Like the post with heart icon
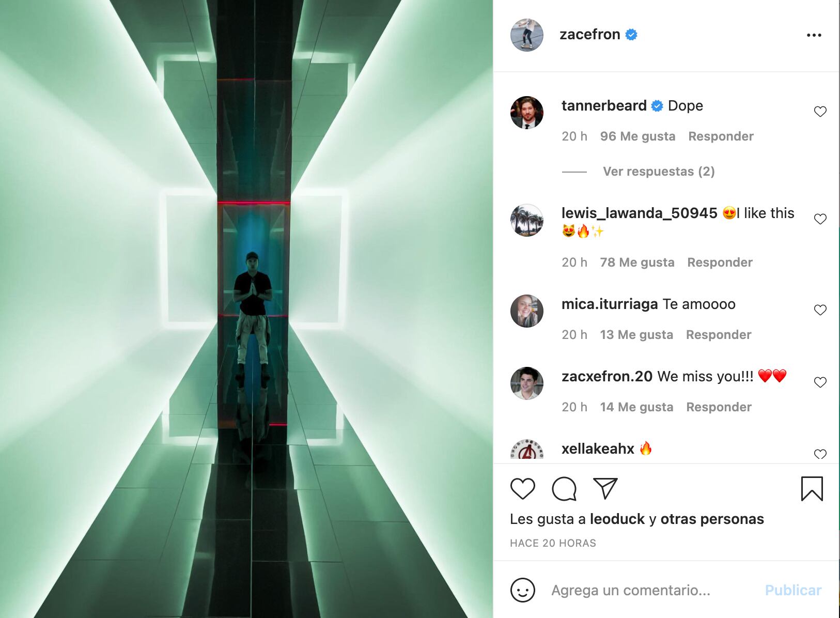Image resolution: width=840 pixels, height=618 pixels. point(522,489)
